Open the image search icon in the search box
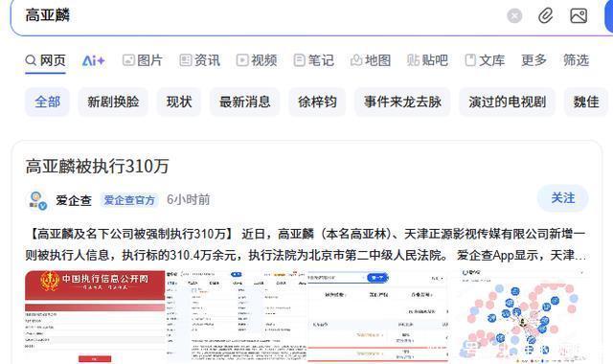The width and height of the screenshot is (613, 364). [579, 16]
